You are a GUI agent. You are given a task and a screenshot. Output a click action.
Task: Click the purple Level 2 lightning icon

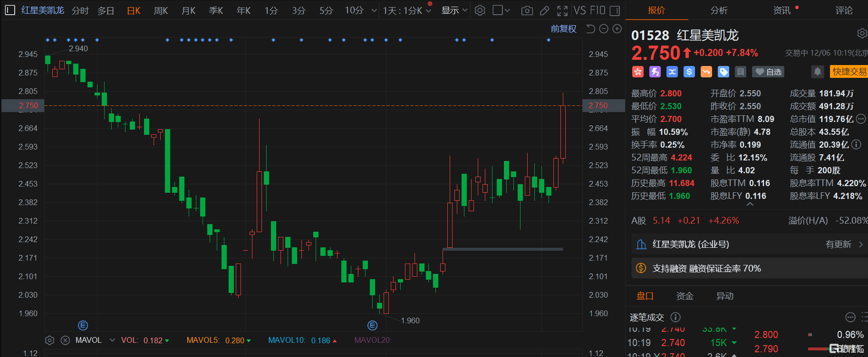655,72
